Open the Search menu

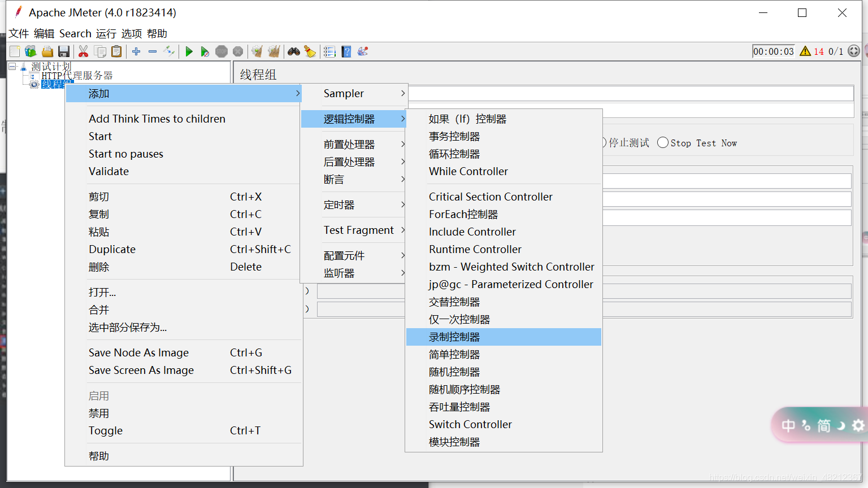(75, 33)
